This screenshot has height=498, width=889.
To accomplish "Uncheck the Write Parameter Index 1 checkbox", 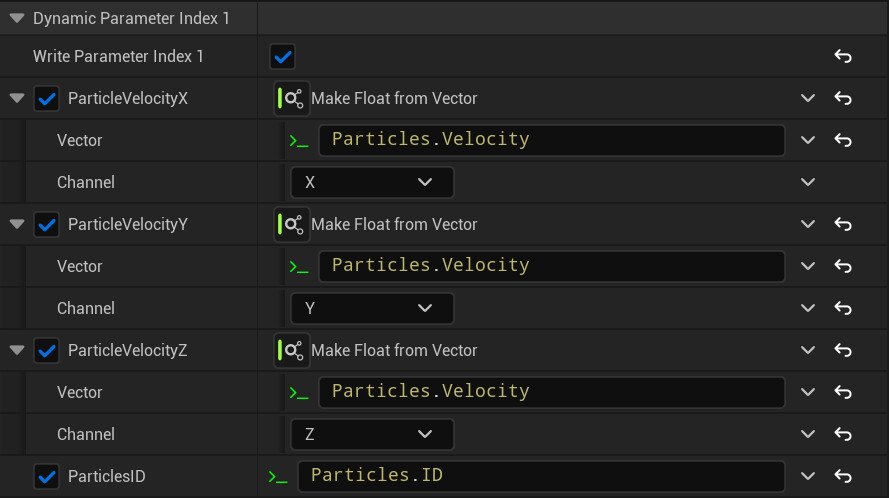I will tap(283, 56).
